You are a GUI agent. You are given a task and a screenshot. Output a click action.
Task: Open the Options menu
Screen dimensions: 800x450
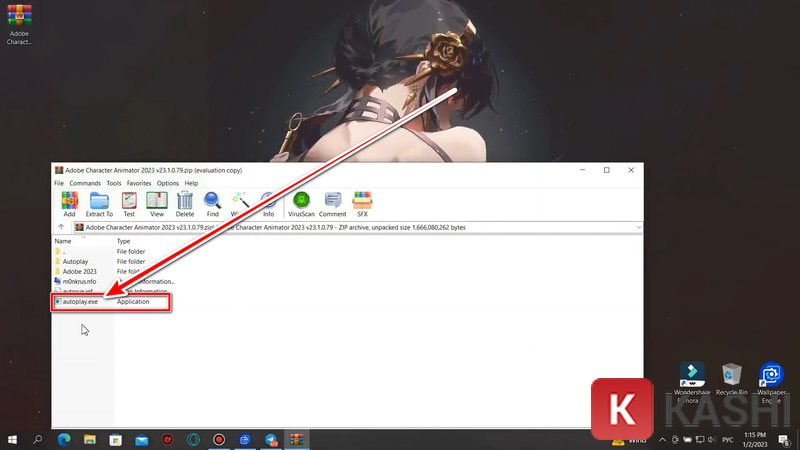pyautogui.click(x=168, y=183)
